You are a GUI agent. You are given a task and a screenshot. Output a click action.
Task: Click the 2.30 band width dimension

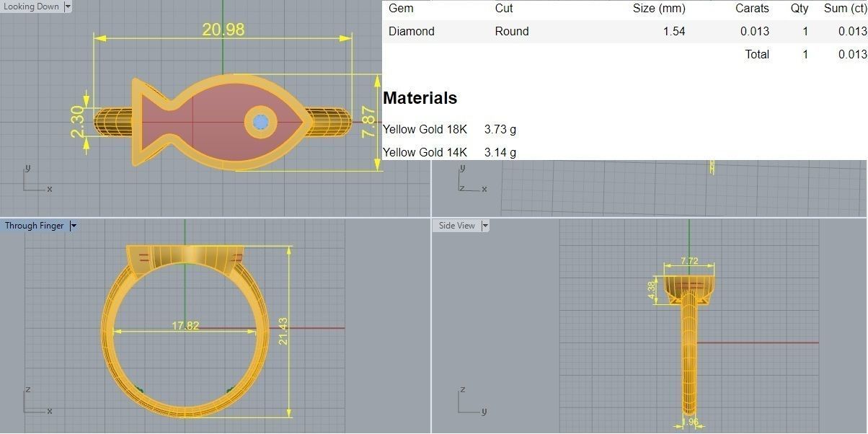click(77, 122)
